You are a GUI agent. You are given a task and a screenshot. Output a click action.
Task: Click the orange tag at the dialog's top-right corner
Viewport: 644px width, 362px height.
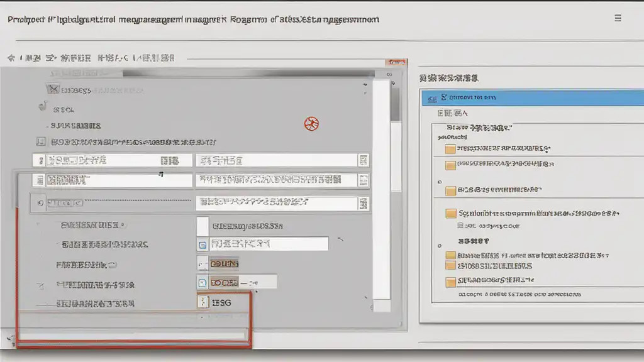point(396,62)
